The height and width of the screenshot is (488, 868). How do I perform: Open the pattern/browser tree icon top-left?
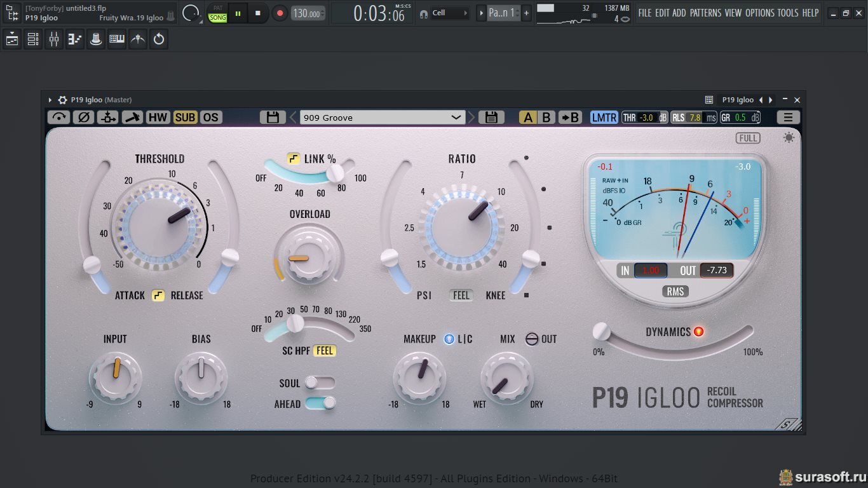click(12, 13)
